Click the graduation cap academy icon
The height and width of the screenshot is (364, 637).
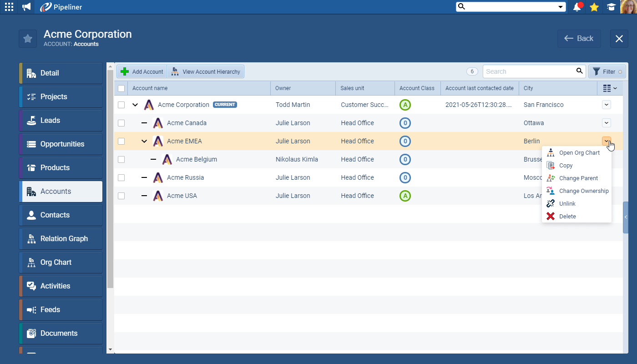point(611,6)
